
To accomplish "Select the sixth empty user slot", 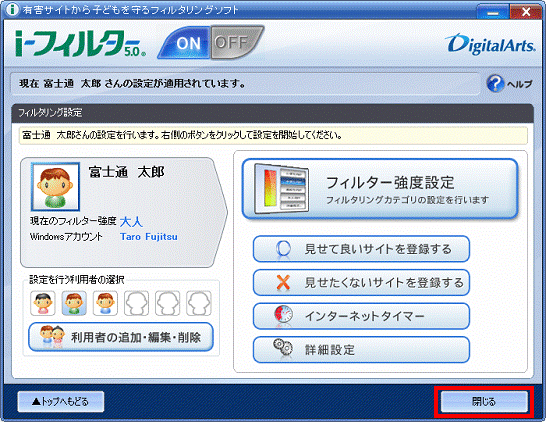I will tap(199, 303).
